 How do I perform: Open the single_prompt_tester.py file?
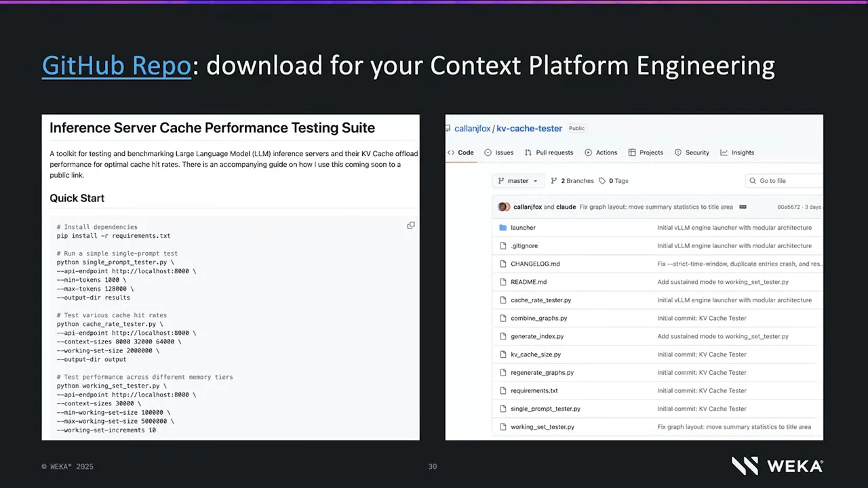[546, 409]
